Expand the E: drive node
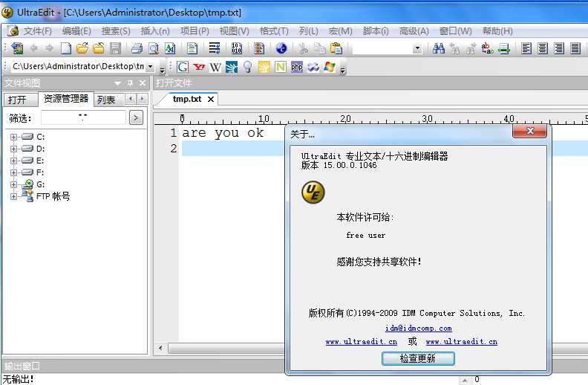The height and width of the screenshot is (385, 588). [x=14, y=161]
